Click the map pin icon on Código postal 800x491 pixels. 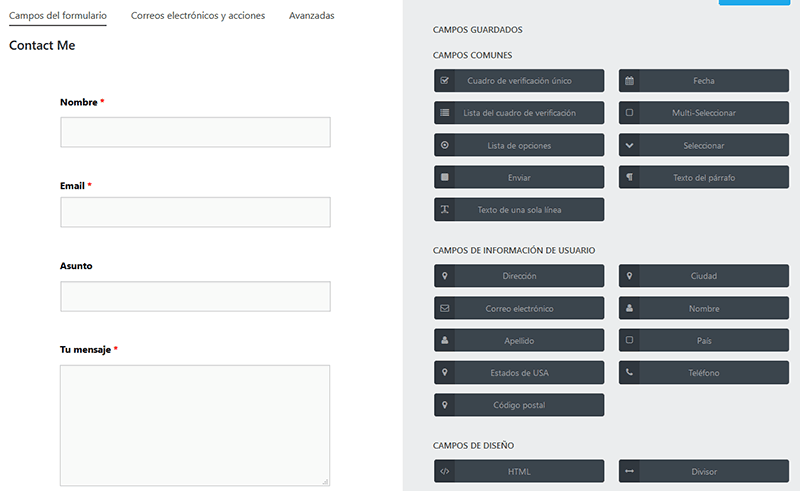coord(444,405)
